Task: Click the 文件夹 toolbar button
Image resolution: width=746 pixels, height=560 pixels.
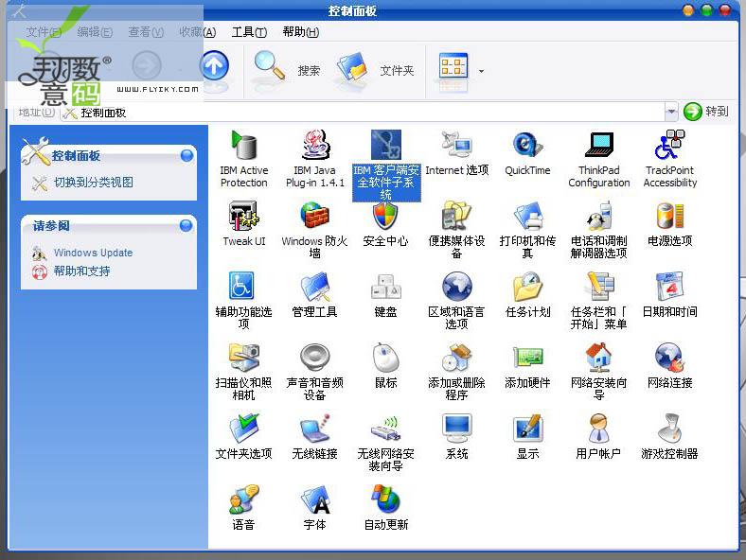Action: click(x=376, y=69)
